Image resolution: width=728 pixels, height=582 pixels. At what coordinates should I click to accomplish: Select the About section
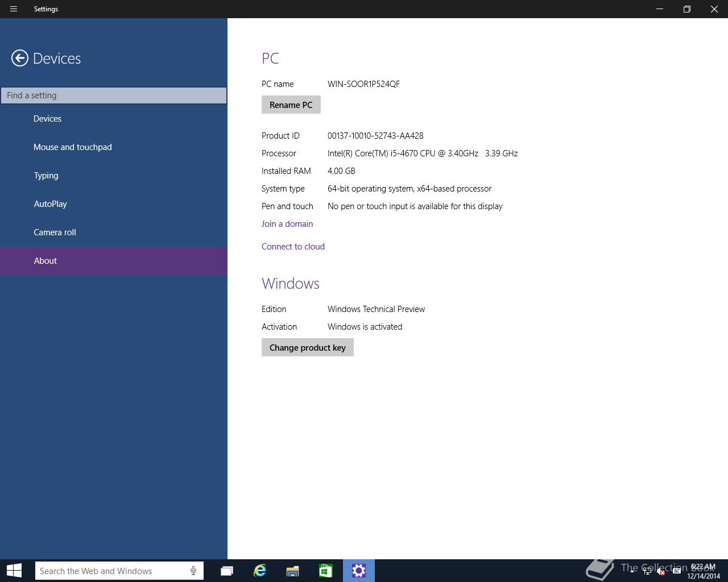(x=114, y=261)
